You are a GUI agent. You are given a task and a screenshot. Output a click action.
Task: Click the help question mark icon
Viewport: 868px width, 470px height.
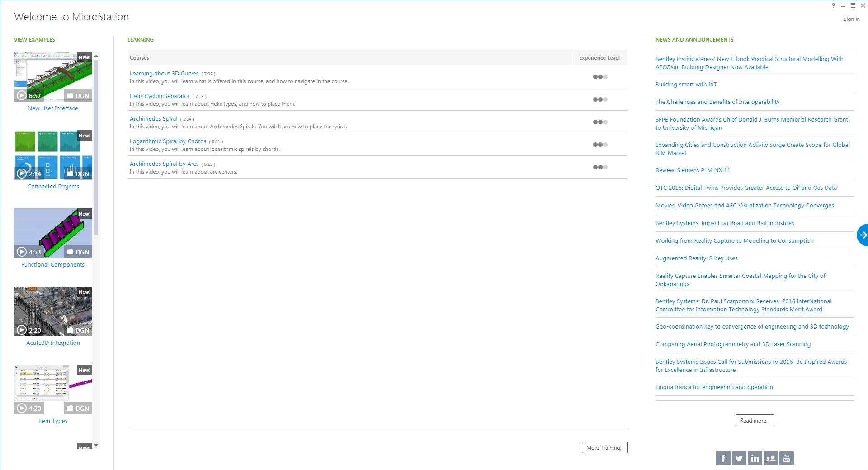pos(833,6)
